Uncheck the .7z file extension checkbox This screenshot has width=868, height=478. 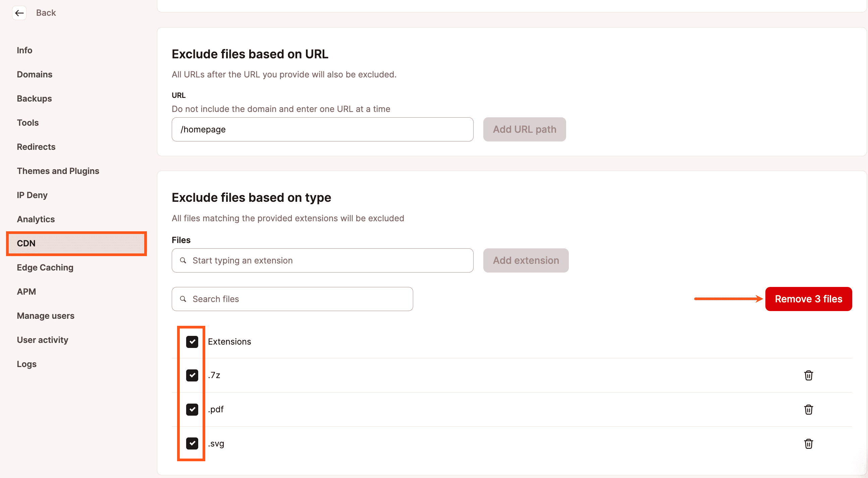(x=192, y=375)
